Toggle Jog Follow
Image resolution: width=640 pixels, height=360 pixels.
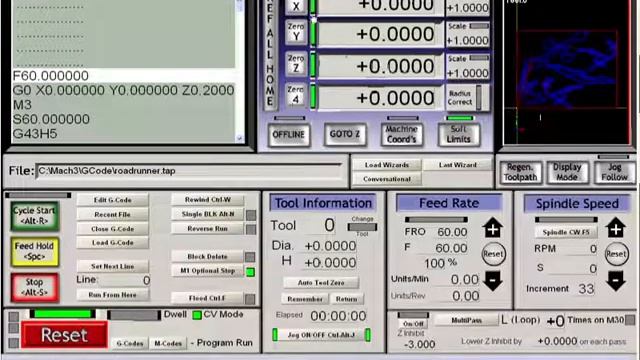click(614, 172)
